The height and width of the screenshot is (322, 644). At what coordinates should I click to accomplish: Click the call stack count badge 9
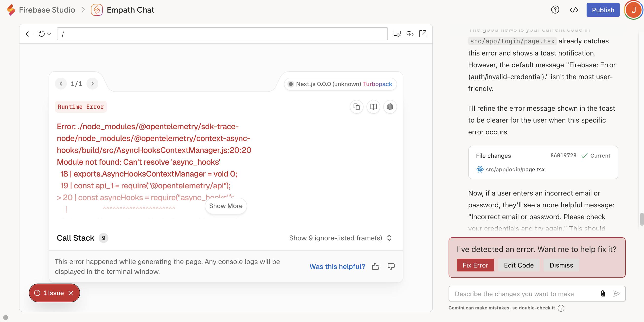coord(103,238)
